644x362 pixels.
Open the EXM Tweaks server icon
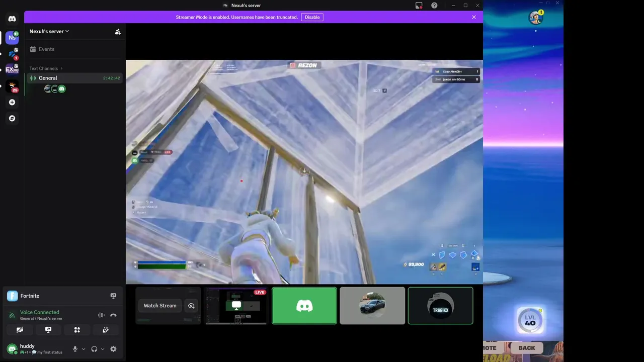[12, 70]
